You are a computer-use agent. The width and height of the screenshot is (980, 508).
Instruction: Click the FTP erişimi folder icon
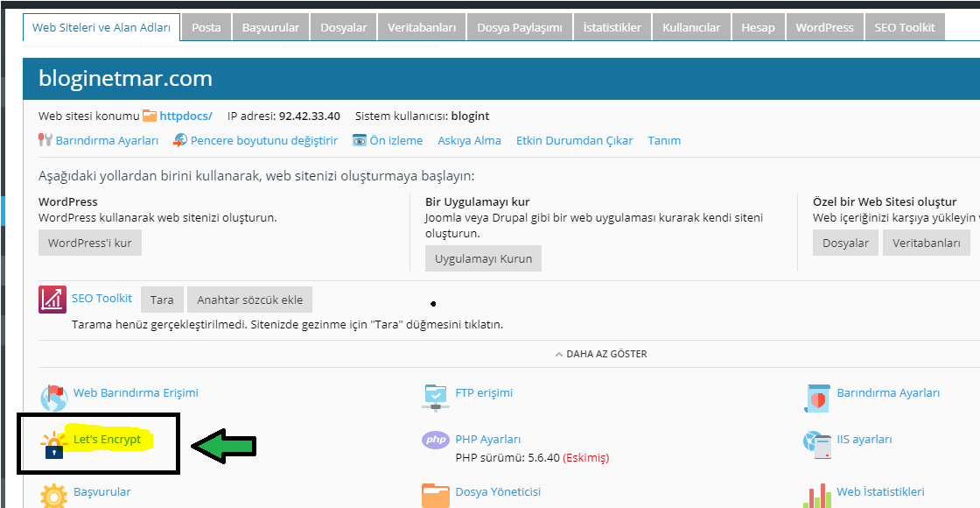point(436,398)
